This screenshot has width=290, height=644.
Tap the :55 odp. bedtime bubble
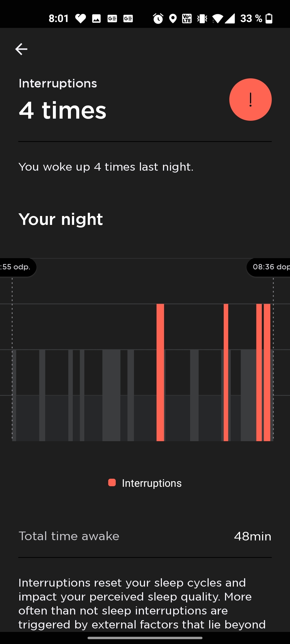pos(16,267)
